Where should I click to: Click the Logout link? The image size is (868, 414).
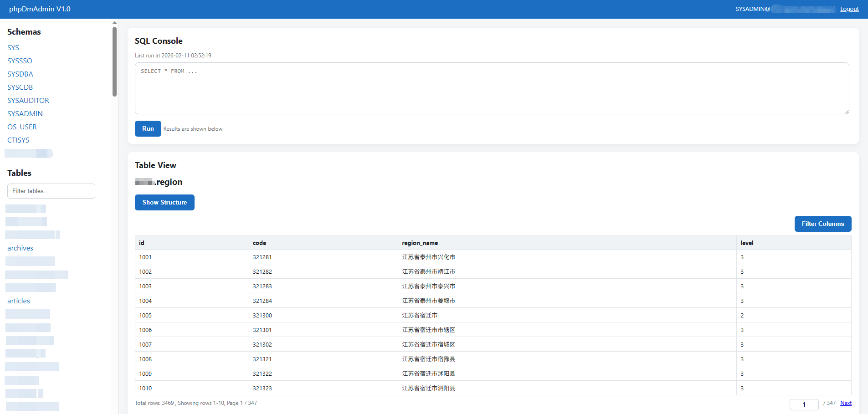pyautogui.click(x=849, y=9)
